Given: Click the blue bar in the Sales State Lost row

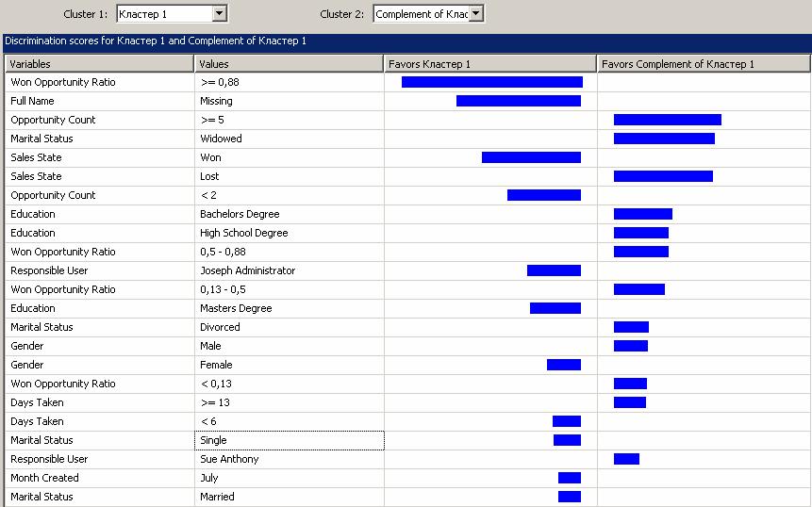Looking at the screenshot, I should [663, 176].
